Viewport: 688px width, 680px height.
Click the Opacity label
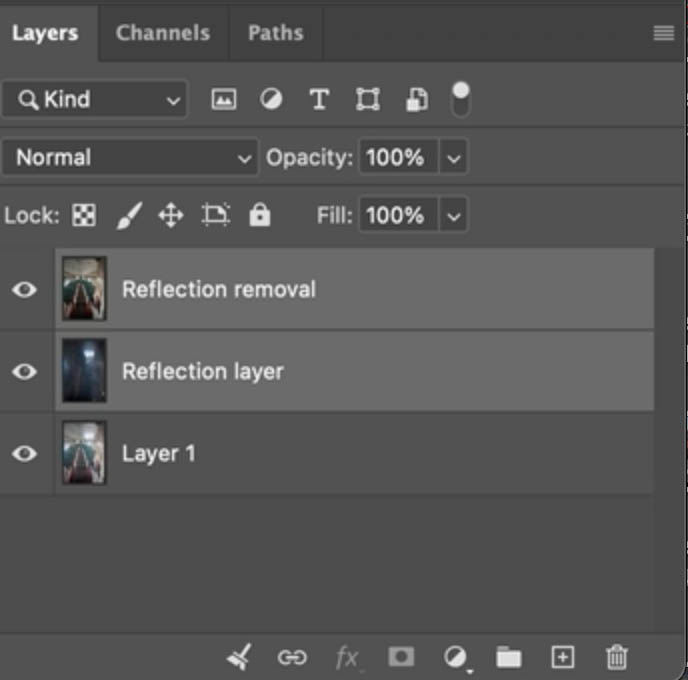tap(309, 157)
